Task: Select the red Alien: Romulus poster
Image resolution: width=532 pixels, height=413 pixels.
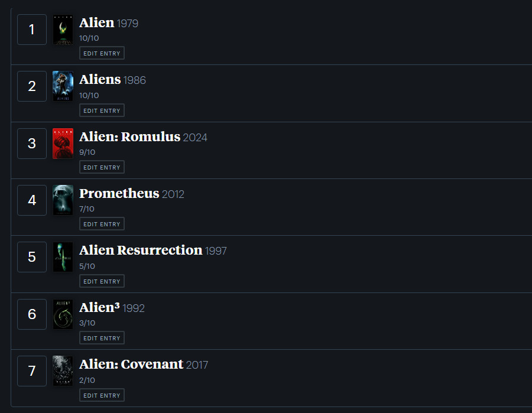Action: point(63,144)
